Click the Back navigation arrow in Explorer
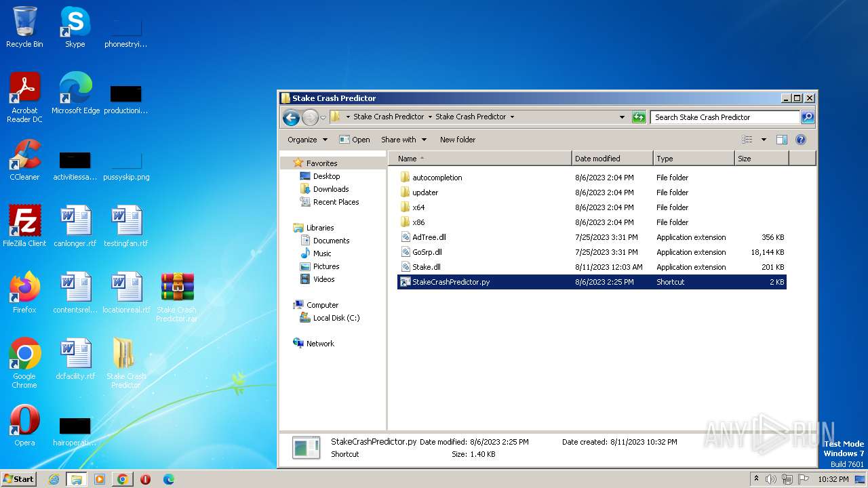The height and width of the screenshot is (488, 868). point(292,117)
